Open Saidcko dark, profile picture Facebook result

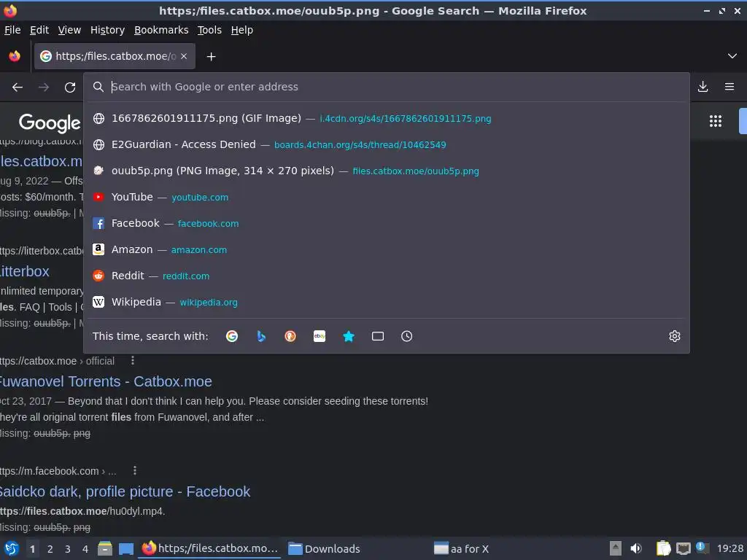click(x=125, y=491)
